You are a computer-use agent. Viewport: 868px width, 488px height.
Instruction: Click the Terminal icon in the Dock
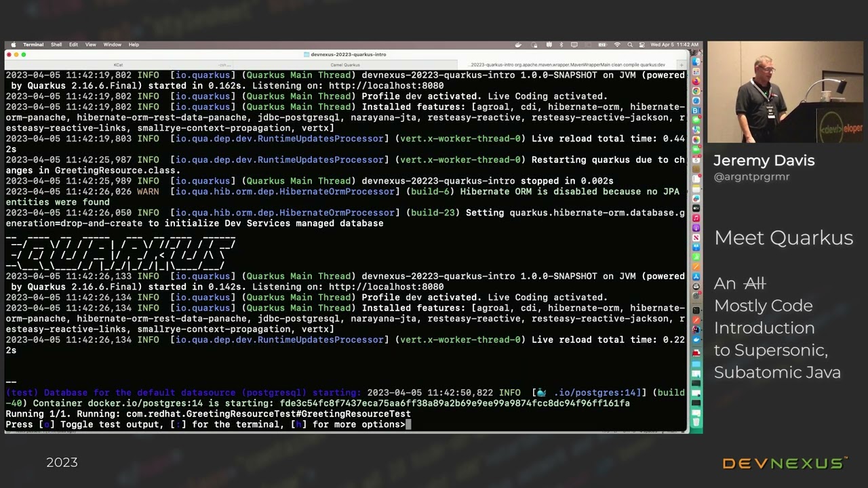pyautogui.click(x=696, y=310)
